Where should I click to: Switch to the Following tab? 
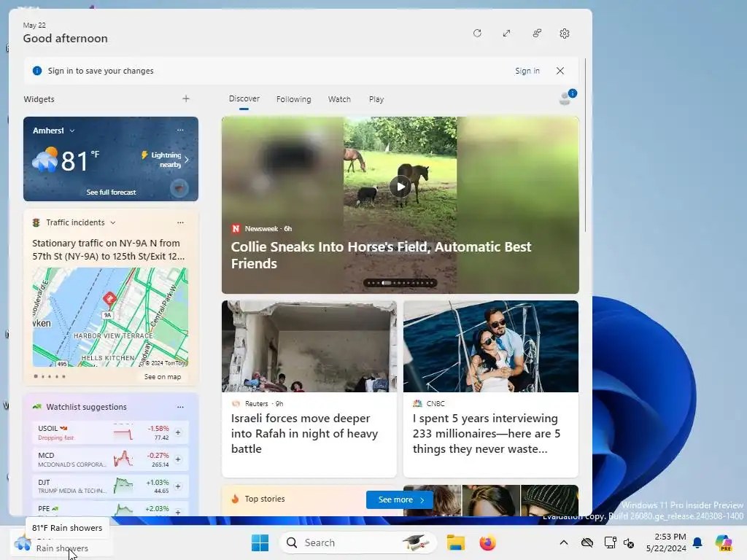(293, 99)
